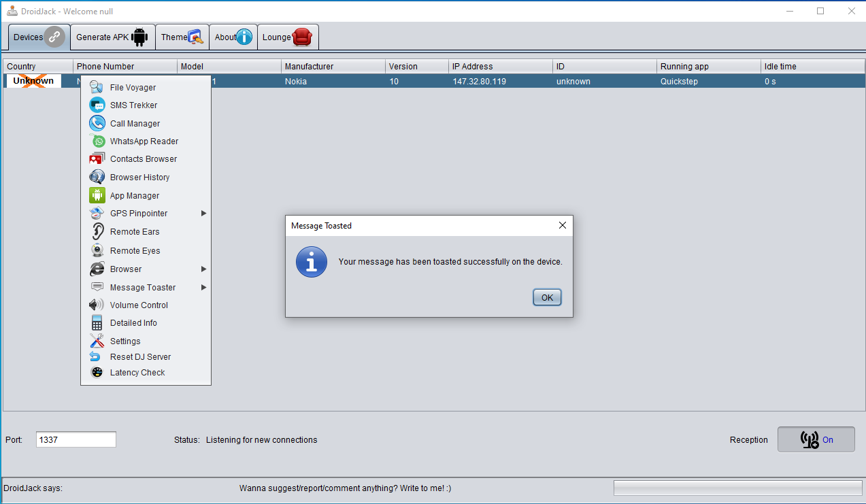
Task: Click the Reset DJ Server arrow icon
Action: point(95,356)
